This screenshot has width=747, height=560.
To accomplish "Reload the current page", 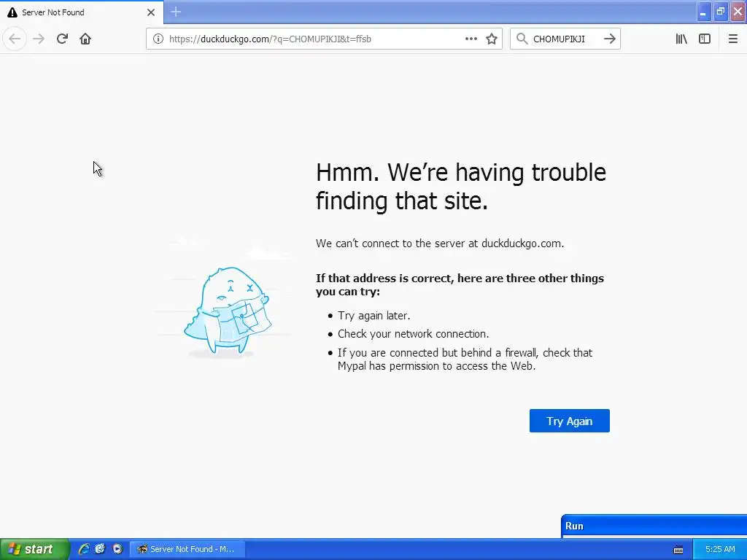I will click(62, 39).
